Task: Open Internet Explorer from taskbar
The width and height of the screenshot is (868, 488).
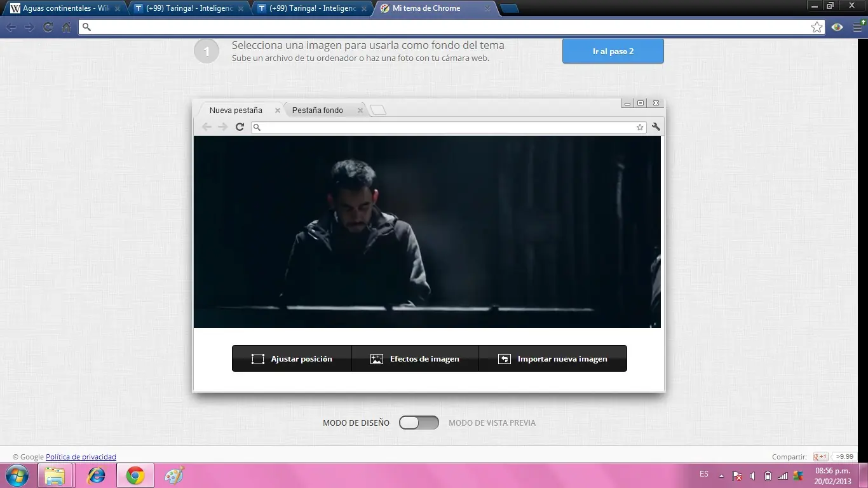Action: 97,475
